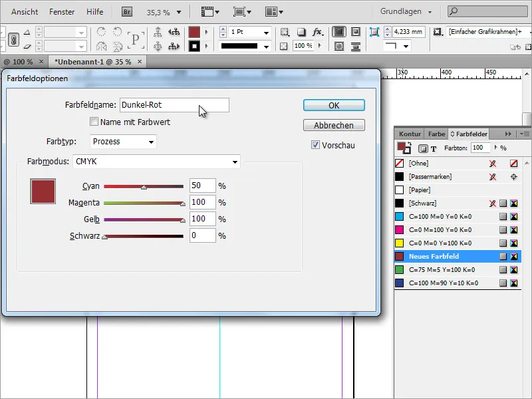This screenshot has width=532, height=399.
Task: Click the flip horizontal icon in control panel
Action: pos(102,45)
